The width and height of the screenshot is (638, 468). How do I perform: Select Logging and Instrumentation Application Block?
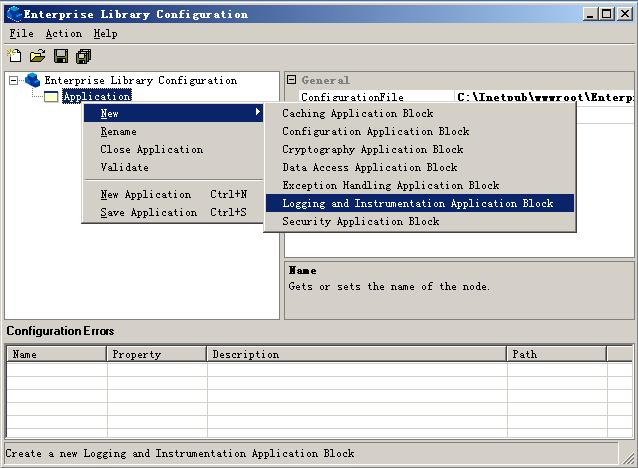[417, 203]
